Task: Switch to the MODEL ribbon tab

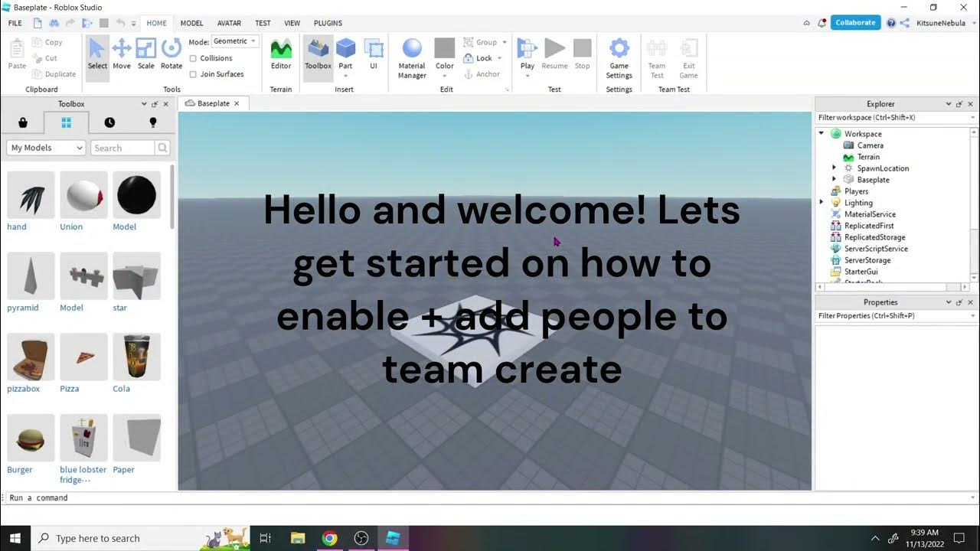Action: pyautogui.click(x=191, y=23)
